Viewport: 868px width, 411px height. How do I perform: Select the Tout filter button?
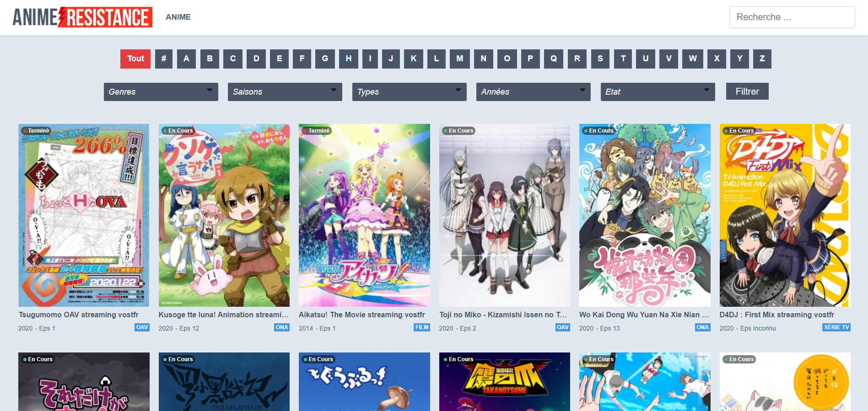[135, 59]
